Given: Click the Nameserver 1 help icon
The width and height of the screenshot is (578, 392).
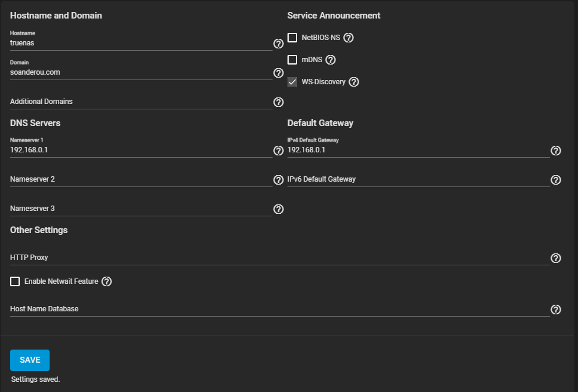Looking at the screenshot, I should [278, 151].
